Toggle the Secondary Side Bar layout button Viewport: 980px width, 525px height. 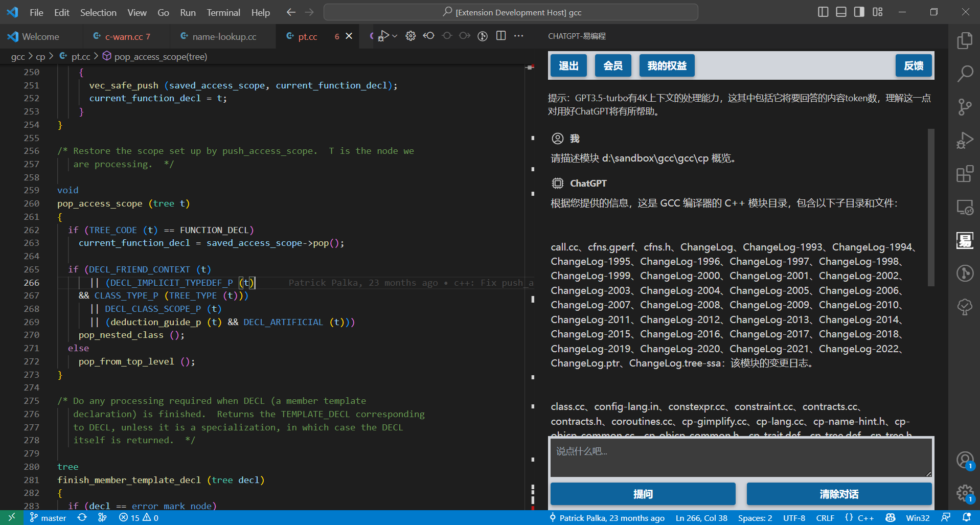[859, 12]
